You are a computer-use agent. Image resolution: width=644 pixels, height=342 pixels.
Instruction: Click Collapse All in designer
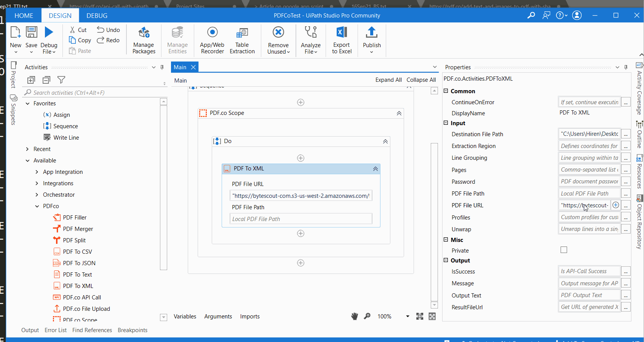point(421,80)
